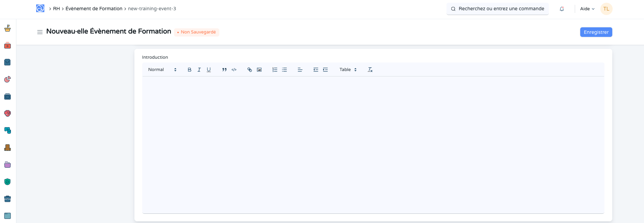The width and height of the screenshot is (644, 223).
Task: Open the Table dropdown in toolbar
Action: point(348,70)
